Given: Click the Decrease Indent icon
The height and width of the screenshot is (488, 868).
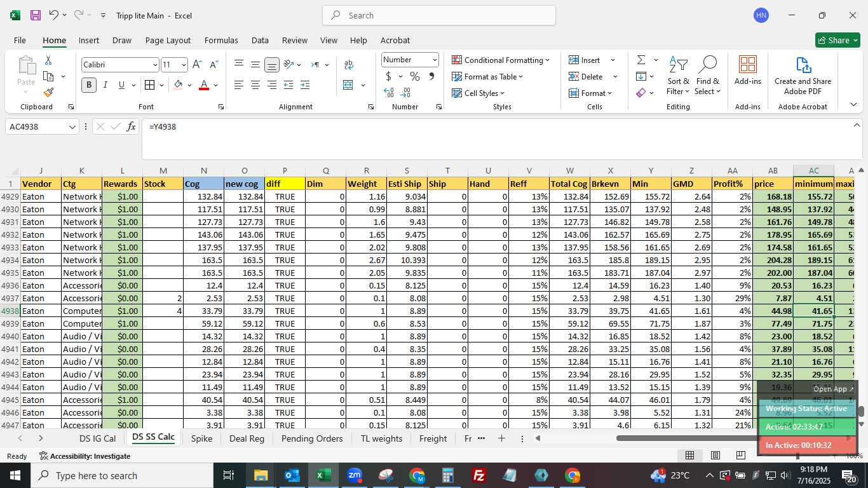Looking at the screenshot, I should tap(288, 85).
